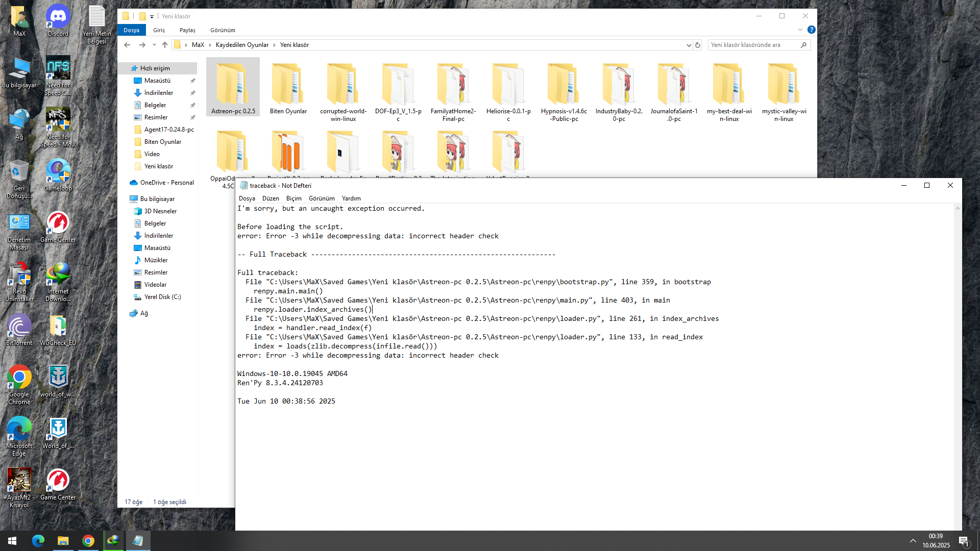The image size is (980, 551).
Task: Show hidden system tray icons
Action: (913, 541)
